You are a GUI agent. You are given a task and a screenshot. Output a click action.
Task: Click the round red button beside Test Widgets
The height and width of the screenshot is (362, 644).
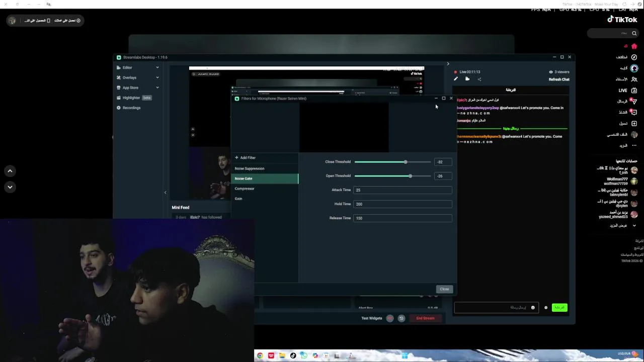pyautogui.click(x=389, y=318)
